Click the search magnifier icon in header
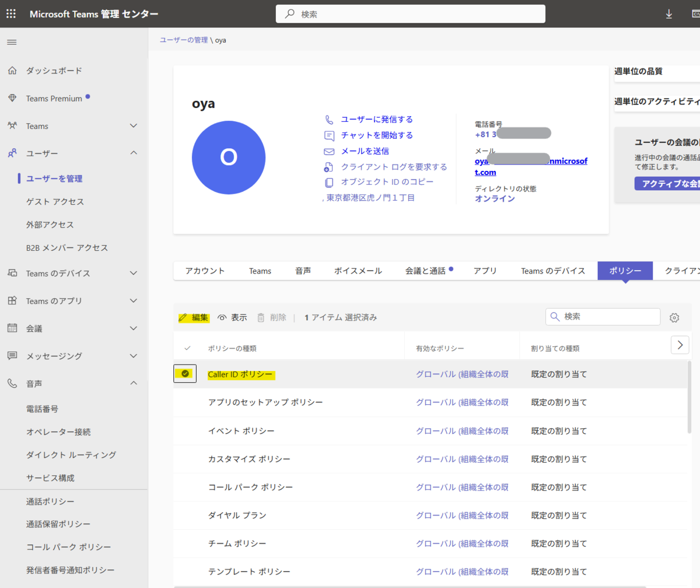Screen dimensions: 700x588 point(290,14)
